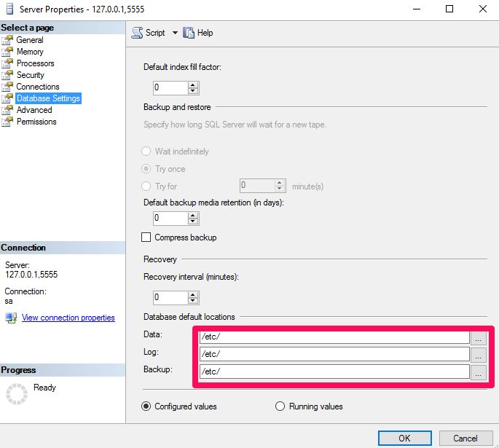This screenshot has height=448, width=499.
Task: Enable the Compress backup checkbox
Action: coord(146,237)
